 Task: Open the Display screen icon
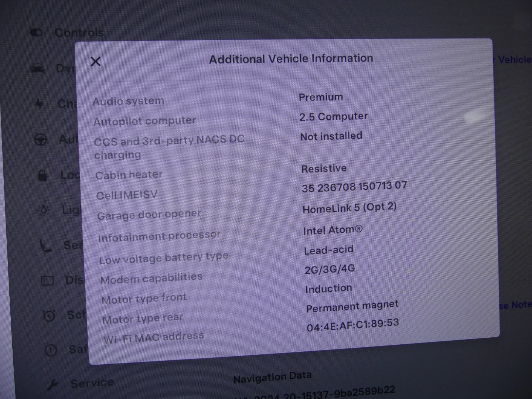click(x=47, y=281)
